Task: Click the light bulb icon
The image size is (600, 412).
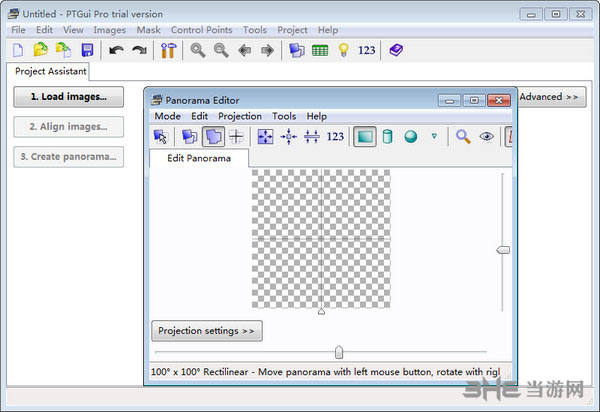Action: [x=343, y=50]
